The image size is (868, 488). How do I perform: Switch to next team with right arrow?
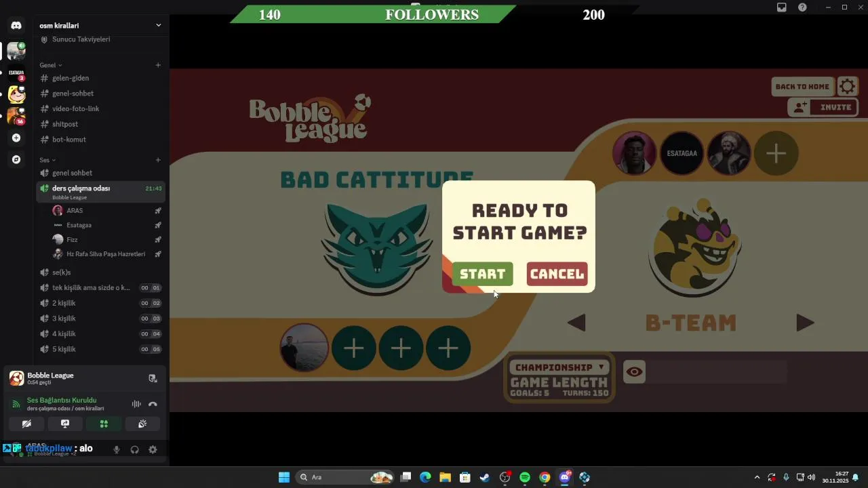point(805,323)
